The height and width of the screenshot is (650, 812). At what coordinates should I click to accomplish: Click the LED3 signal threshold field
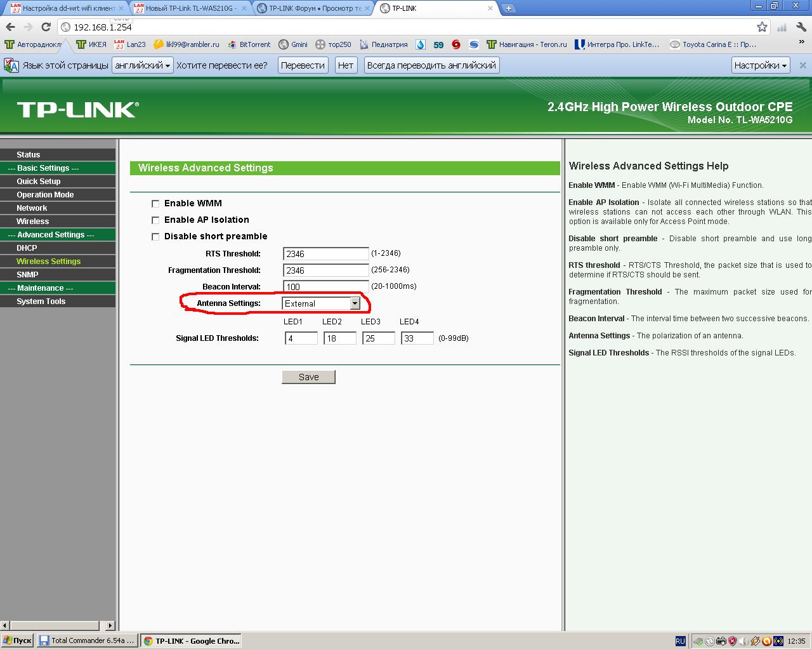[379, 338]
